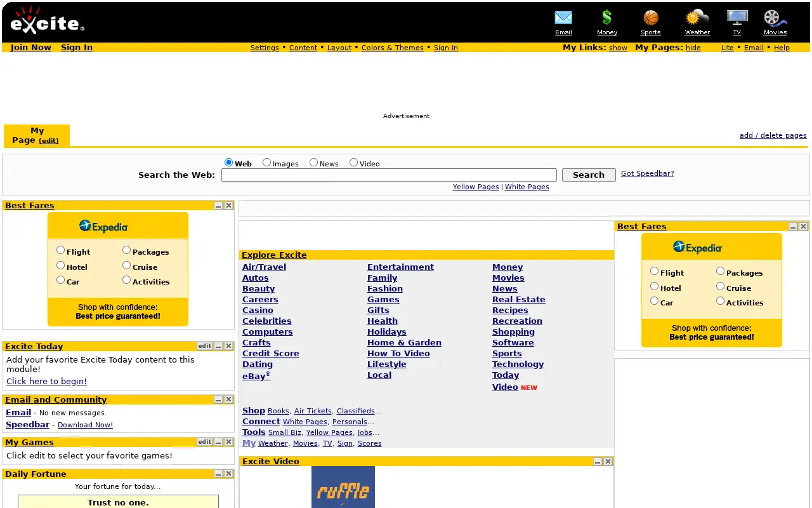Focus the Search the Web text field

[x=389, y=175]
